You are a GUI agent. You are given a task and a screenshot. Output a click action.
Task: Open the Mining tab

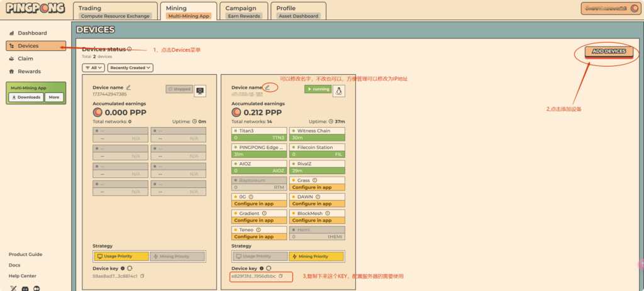189,11
